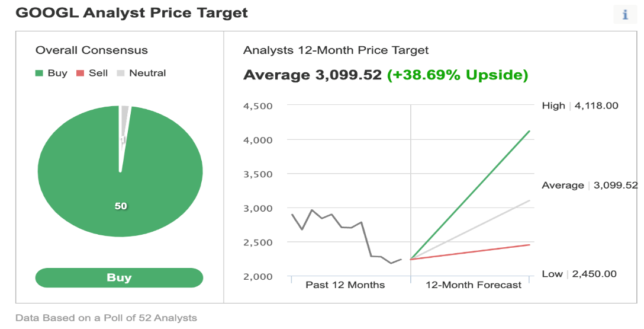Image resolution: width=644 pixels, height=329 pixels.
Task: Click the green Buy consensus button
Action: tap(119, 277)
